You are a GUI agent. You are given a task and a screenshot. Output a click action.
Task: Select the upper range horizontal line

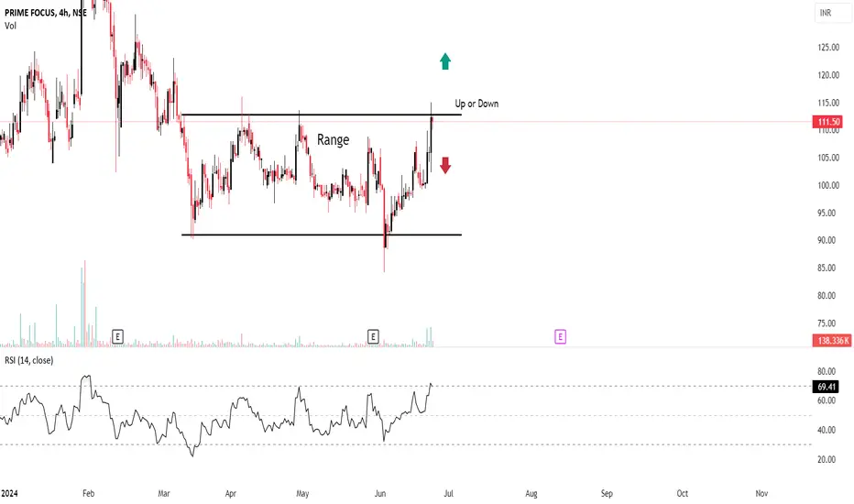point(322,115)
